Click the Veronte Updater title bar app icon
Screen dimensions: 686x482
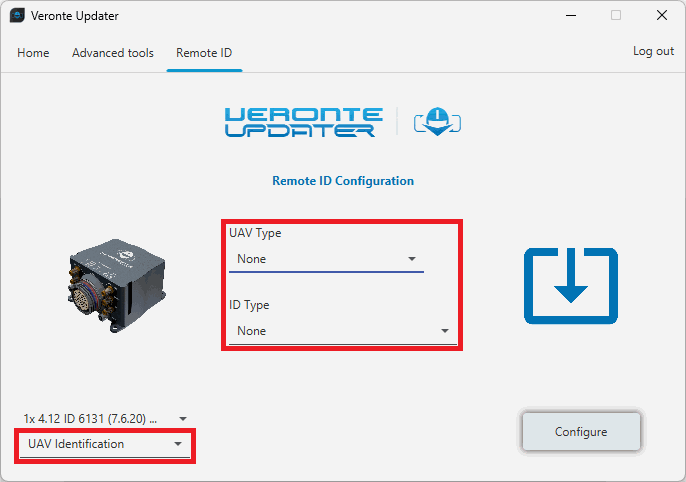pyautogui.click(x=17, y=16)
